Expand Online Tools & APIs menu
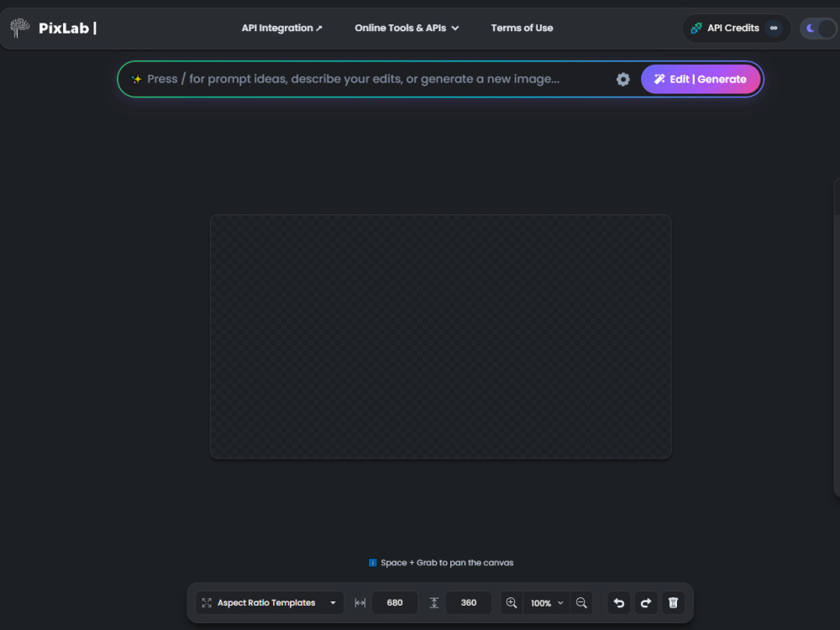This screenshot has height=630, width=840. pos(407,28)
